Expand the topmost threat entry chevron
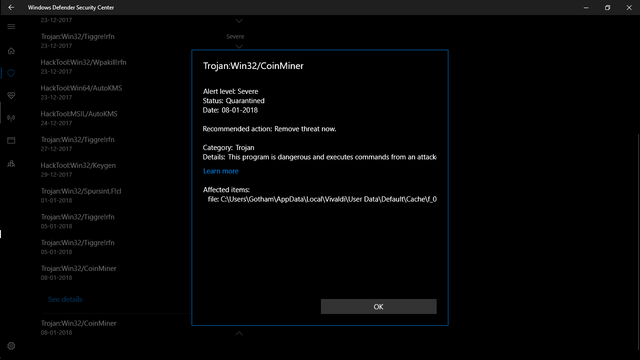Image resolution: width=640 pixels, height=360 pixels. [239, 20]
